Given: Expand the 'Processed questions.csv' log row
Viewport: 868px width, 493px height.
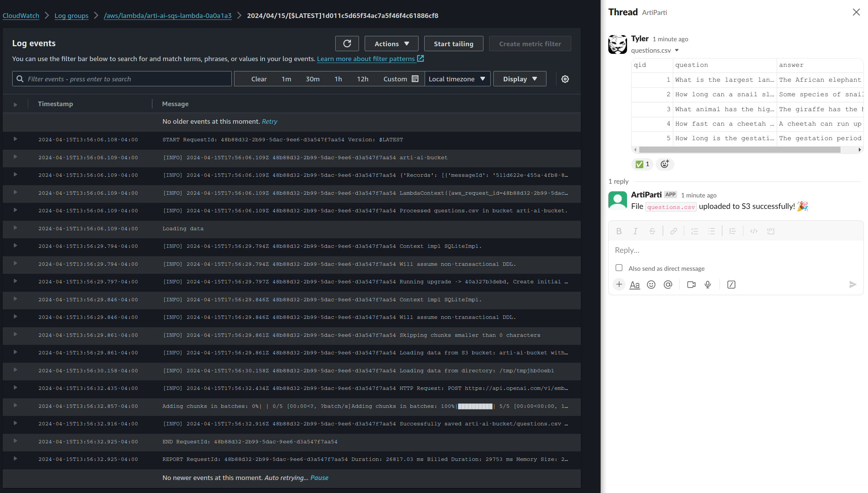Looking at the screenshot, I should click(x=15, y=210).
